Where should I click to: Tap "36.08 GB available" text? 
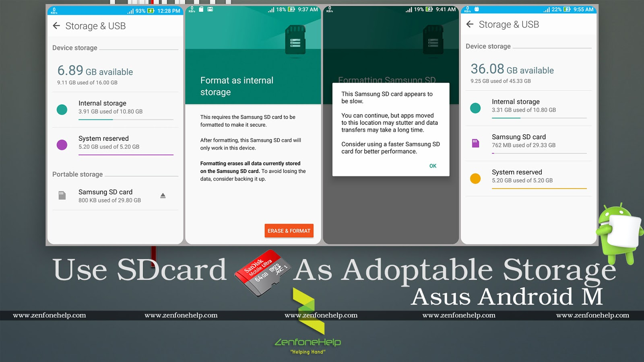tap(512, 69)
